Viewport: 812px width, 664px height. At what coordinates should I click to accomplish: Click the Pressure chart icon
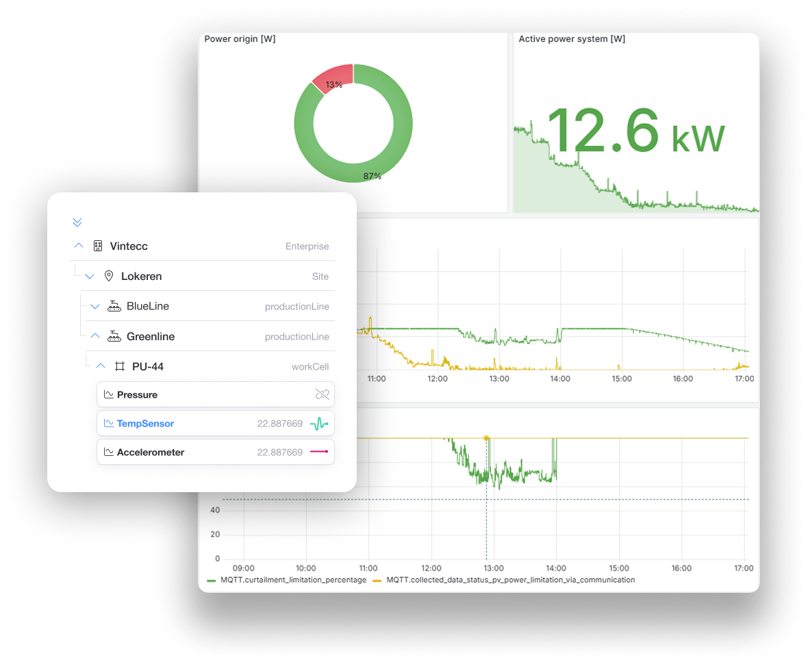pos(109,395)
